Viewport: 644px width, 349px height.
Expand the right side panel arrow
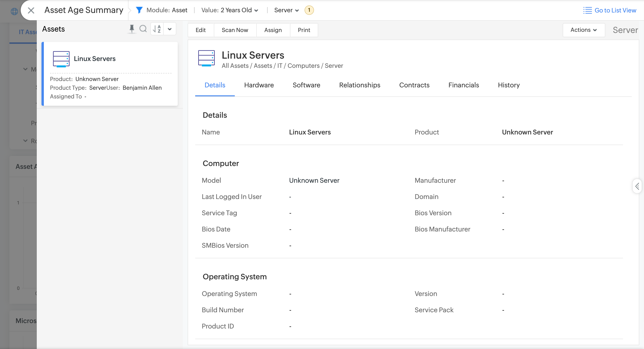coord(637,186)
